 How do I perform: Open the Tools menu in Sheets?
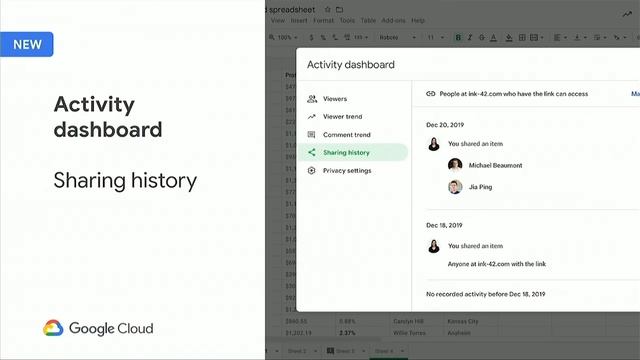[x=347, y=20]
